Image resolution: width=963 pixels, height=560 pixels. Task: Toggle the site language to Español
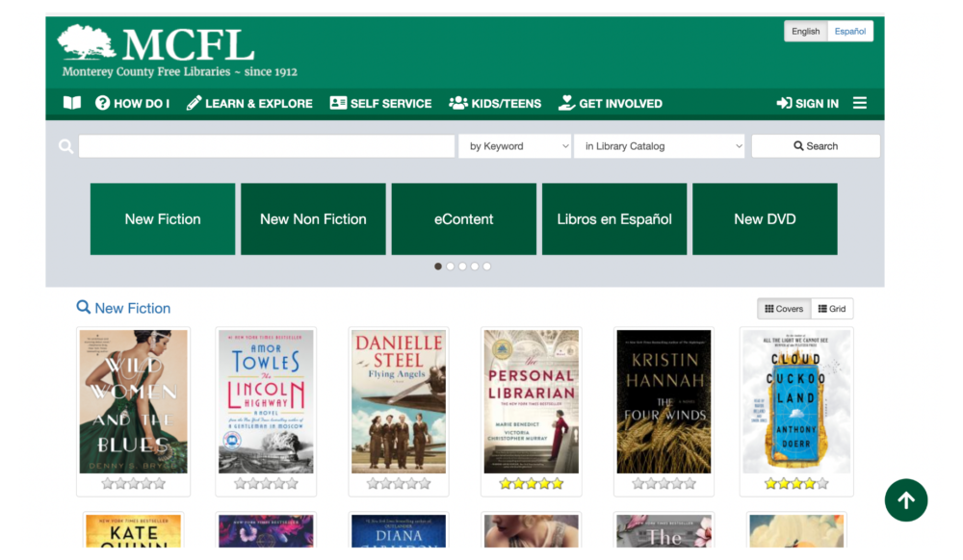click(849, 31)
